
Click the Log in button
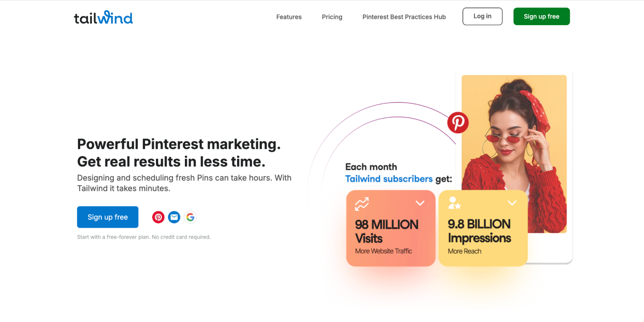[482, 16]
